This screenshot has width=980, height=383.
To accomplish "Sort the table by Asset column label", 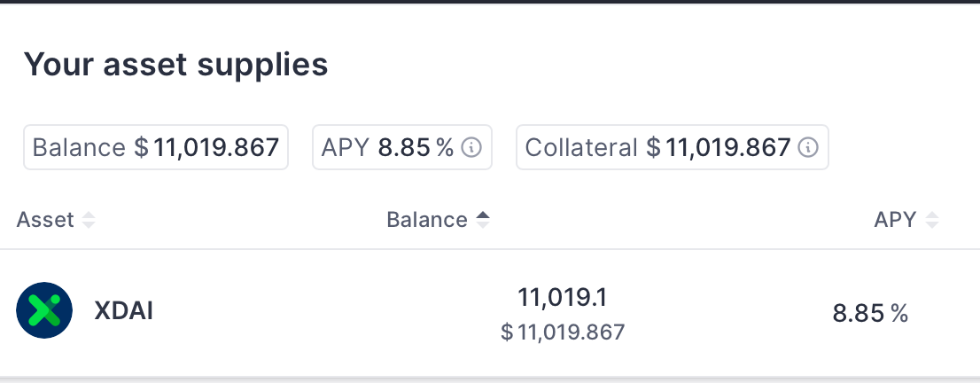I will coord(45,220).
